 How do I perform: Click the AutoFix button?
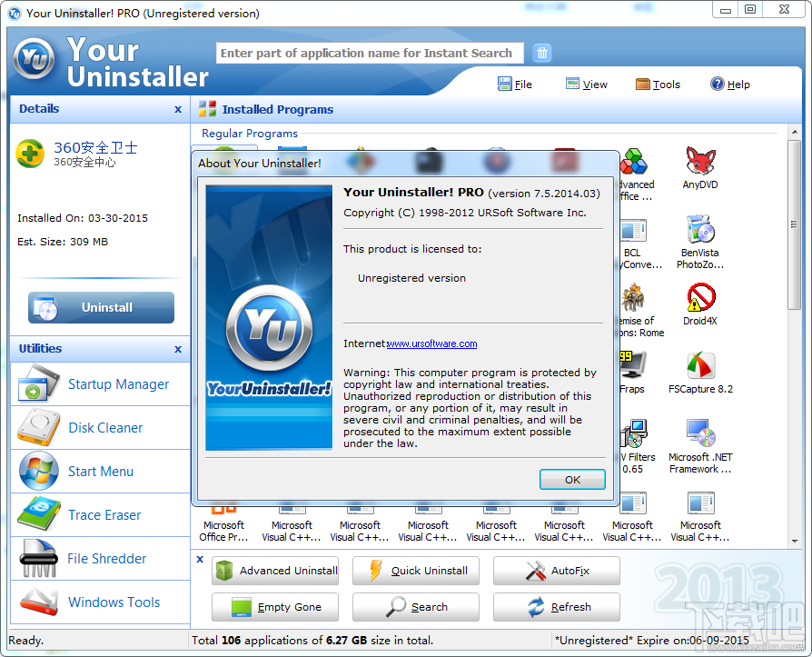coord(557,571)
